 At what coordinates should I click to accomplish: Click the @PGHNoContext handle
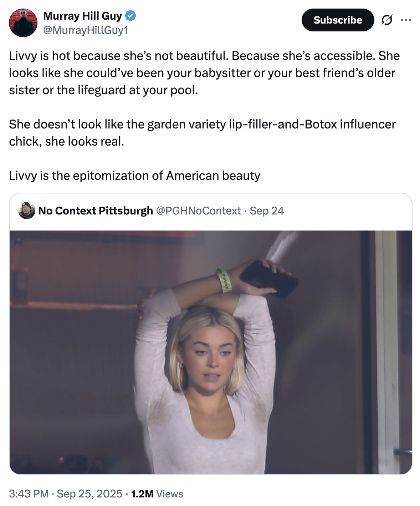(199, 211)
